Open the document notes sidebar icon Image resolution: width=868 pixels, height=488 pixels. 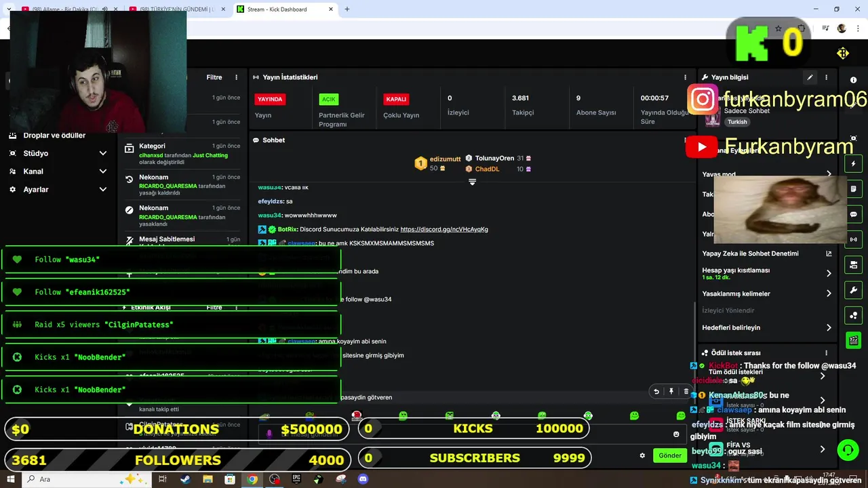(854, 189)
